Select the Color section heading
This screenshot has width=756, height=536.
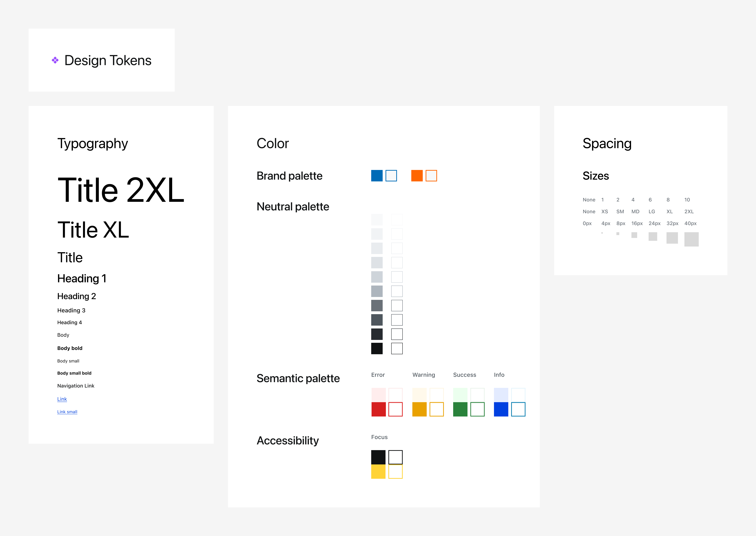(x=273, y=143)
